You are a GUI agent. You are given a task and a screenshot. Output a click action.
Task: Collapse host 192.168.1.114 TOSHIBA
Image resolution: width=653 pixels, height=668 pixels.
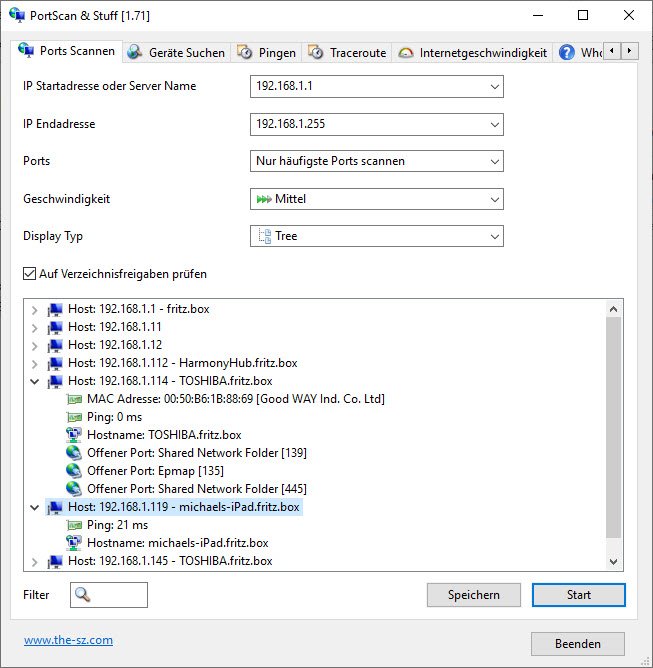35,382
